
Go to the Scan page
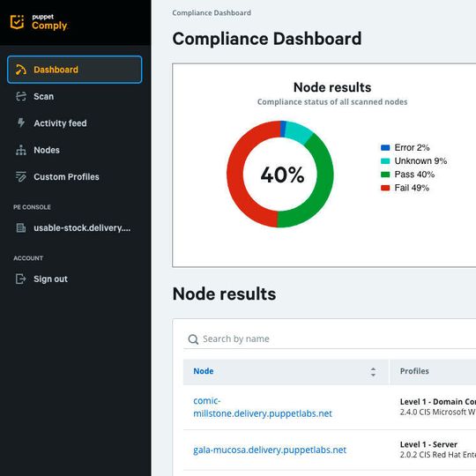tap(44, 97)
